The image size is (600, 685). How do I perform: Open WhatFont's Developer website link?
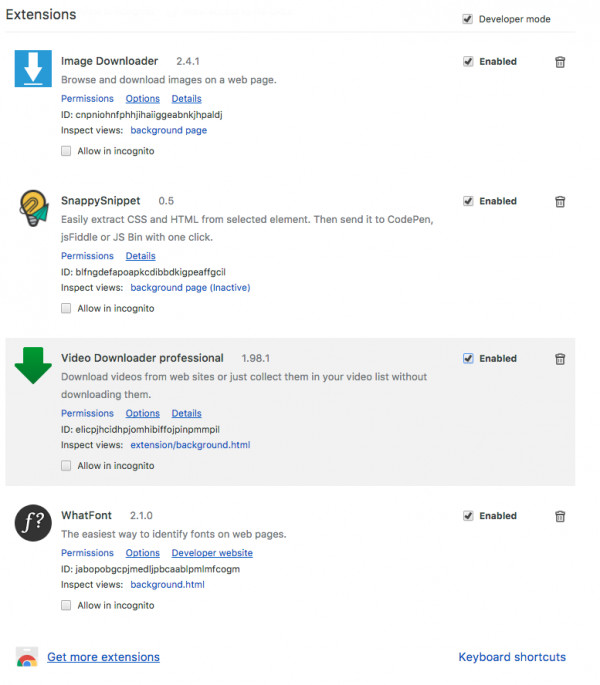pos(212,553)
